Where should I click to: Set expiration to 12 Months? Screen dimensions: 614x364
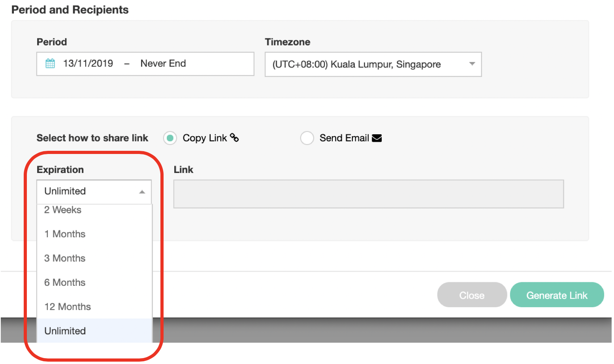coord(68,307)
